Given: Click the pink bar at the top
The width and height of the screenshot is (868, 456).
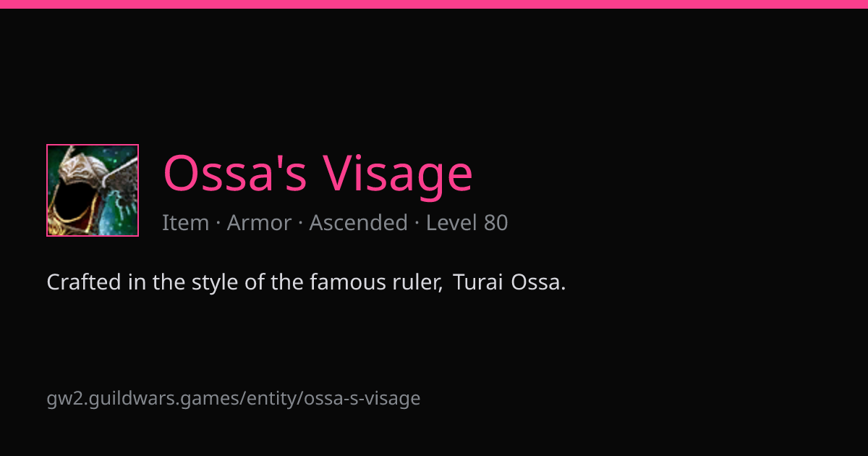Looking at the screenshot, I should [x=434, y=4].
